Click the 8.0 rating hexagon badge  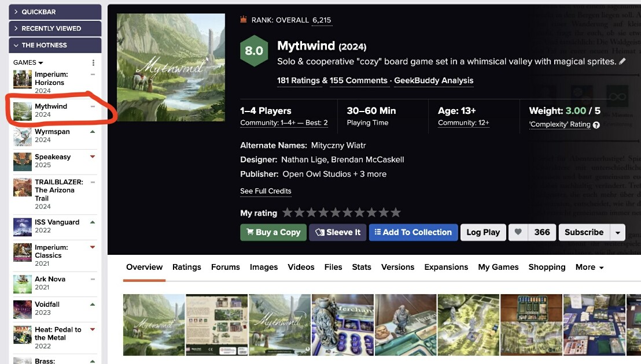(x=254, y=51)
